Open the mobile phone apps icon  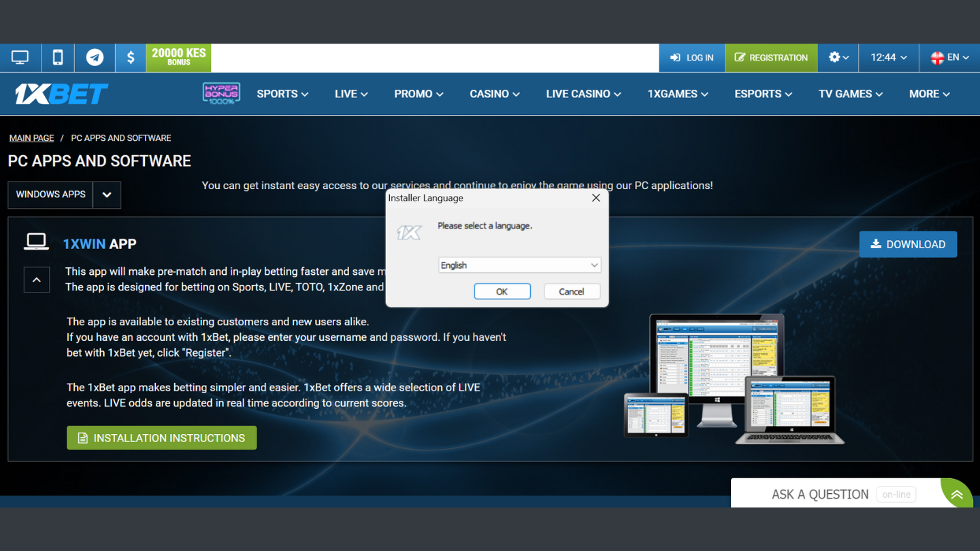pyautogui.click(x=58, y=58)
